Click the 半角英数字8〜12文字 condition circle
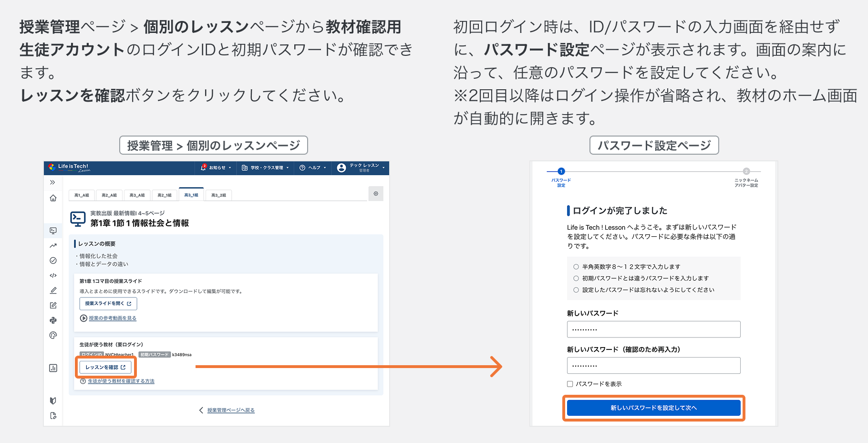The height and width of the screenshot is (443, 868). pyautogui.click(x=576, y=267)
